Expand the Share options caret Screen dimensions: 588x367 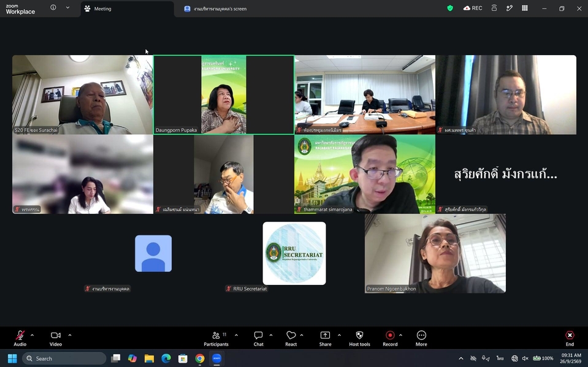pyautogui.click(x=339, y=335)
